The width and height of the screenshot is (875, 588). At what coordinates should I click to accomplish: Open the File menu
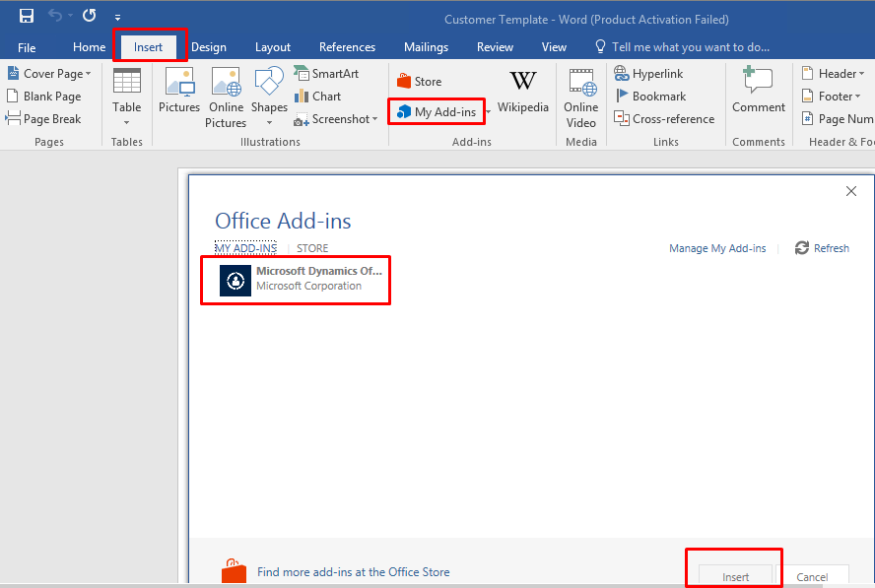27,47
